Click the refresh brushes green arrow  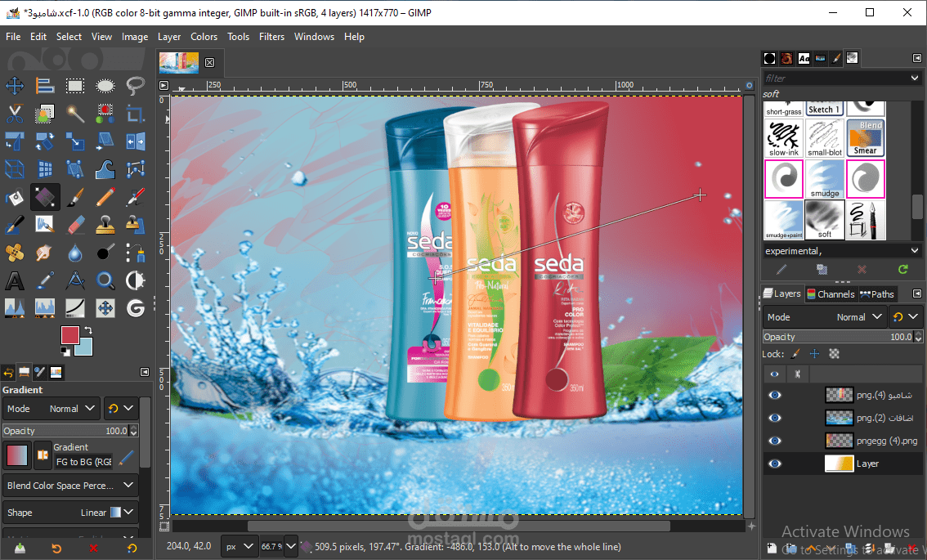click(x=902, y=269)
